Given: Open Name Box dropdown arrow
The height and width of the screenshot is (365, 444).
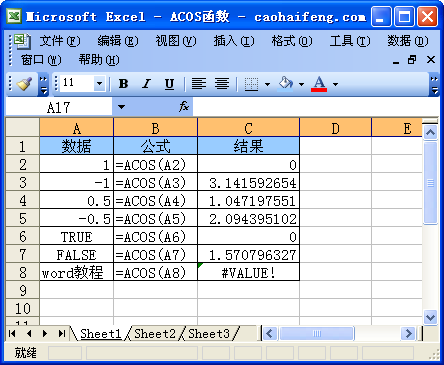Looking at the screenshot, I should pos(121,107).
